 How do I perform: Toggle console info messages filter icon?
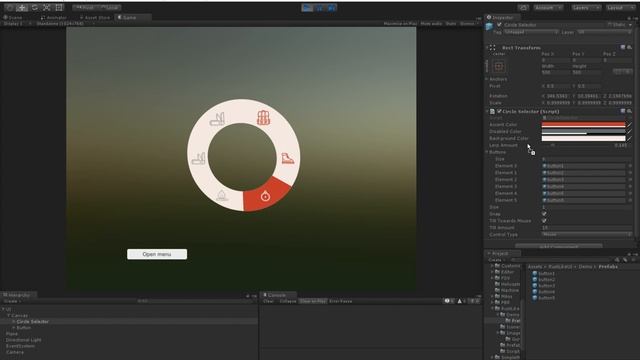pyautogui.click(x=449, y=301)
